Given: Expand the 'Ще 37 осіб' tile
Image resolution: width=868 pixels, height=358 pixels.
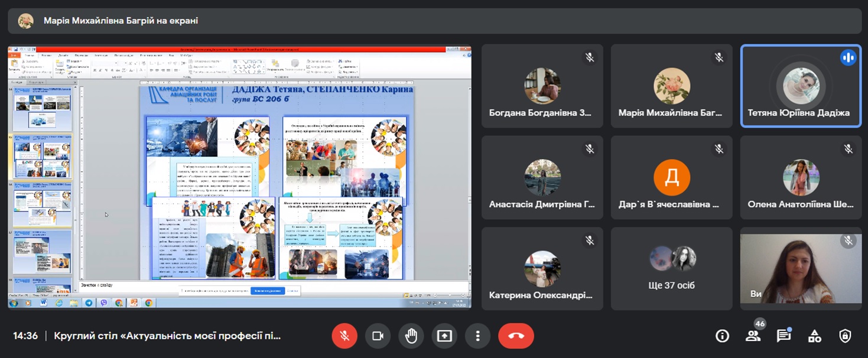Looking at the screenshot, I should pyautogui.click(x=671, y=269).
